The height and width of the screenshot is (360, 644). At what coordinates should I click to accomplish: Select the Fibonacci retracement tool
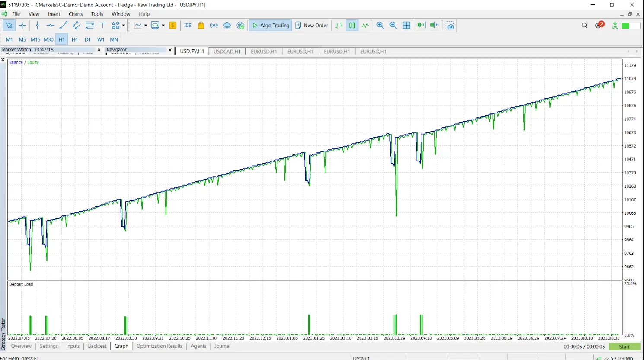[90, 26]
